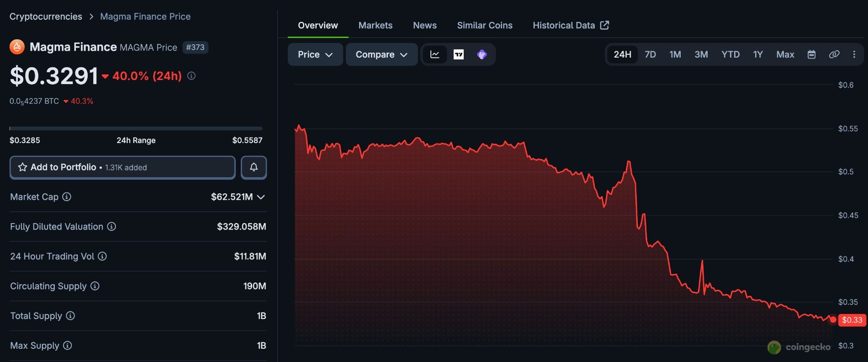Click the 1.31K added text
868x362 pixels.
tap(126, 168)
